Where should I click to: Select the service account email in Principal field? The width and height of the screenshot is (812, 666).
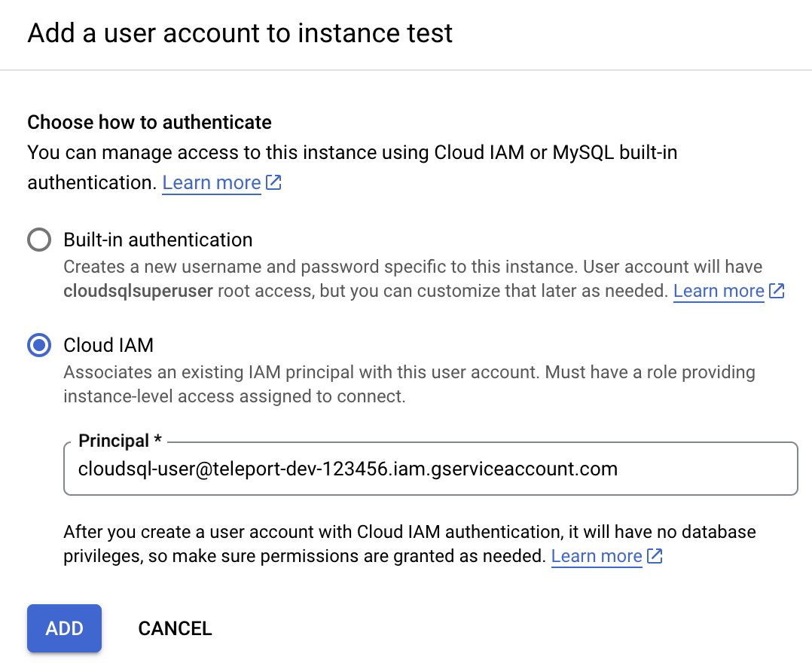(x=345, y=469)
